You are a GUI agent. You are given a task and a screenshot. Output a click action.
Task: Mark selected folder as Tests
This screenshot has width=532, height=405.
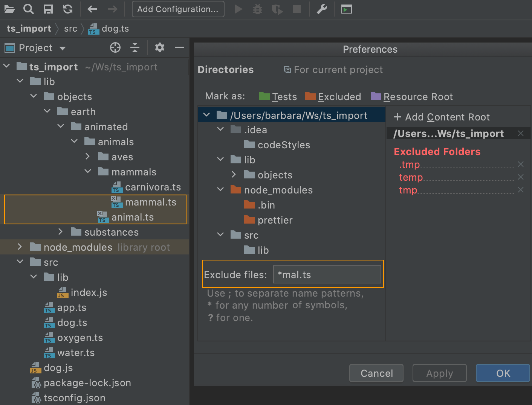[278, 97]
